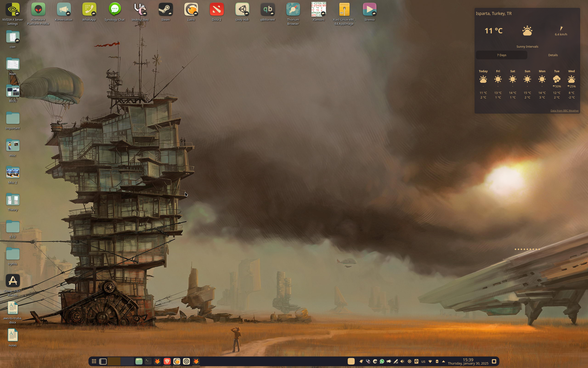Select the trythis folder

click(13, 256)
